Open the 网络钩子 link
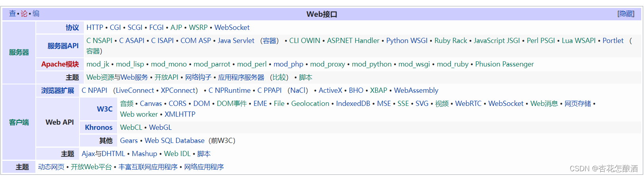This screenshot has height=176, width=644. coord(198,77)
